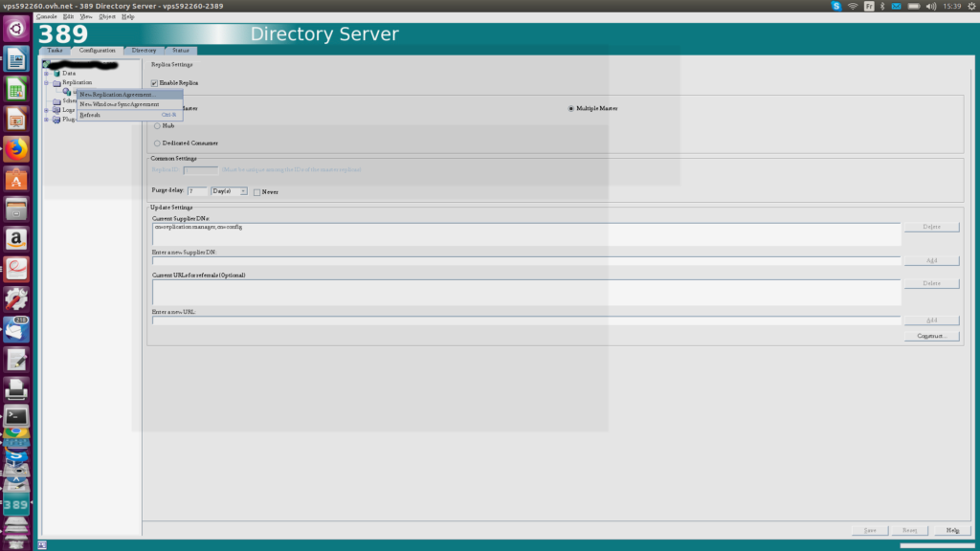Choose New Windows Sync Agreement menu entry
This screenshot has height=551, width=980.
point(130,104)
